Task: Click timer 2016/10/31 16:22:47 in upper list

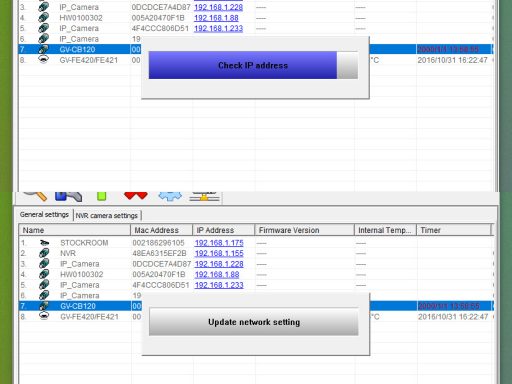Action: [453, 60]
